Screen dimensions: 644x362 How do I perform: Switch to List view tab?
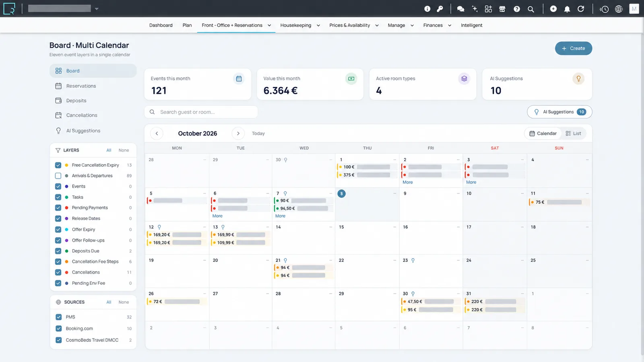click(573, 134)
